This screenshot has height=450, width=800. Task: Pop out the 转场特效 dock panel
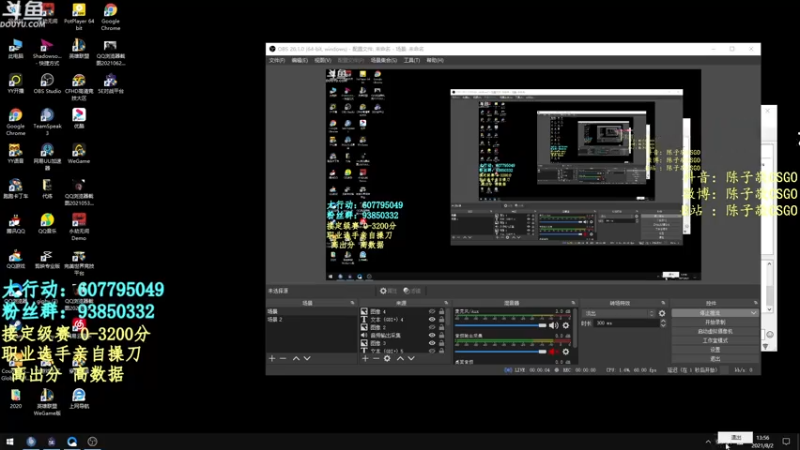point(663,303)
